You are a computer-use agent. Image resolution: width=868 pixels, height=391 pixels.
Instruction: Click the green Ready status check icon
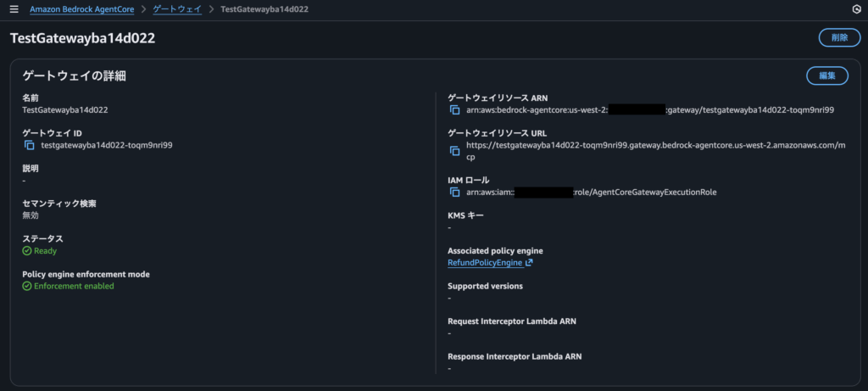click(x=27, y=251)
